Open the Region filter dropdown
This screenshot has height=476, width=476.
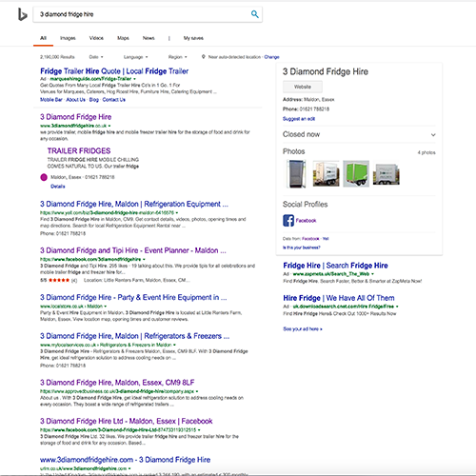tap(177, 57)
